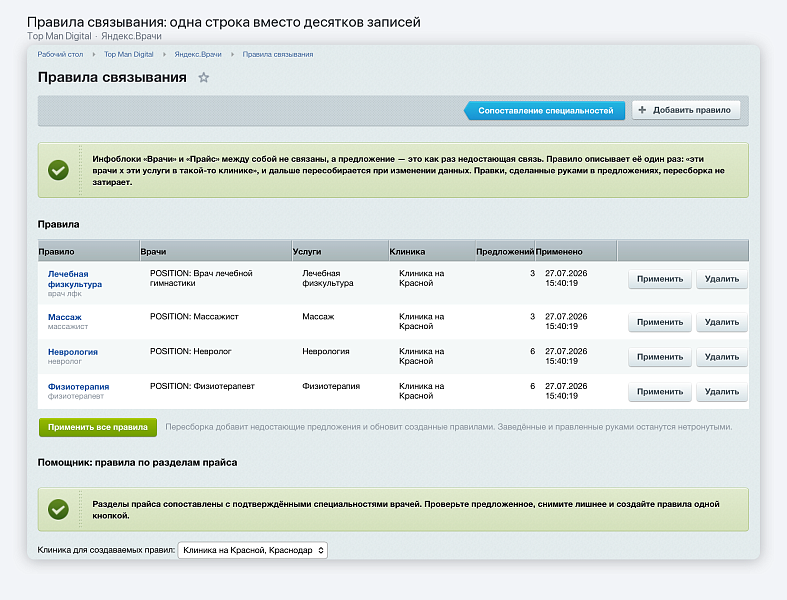Viewport: 787px width, 600px height.
Task: Go to Top Man Digital breadcrumb
Action: (x=128, y=54)
